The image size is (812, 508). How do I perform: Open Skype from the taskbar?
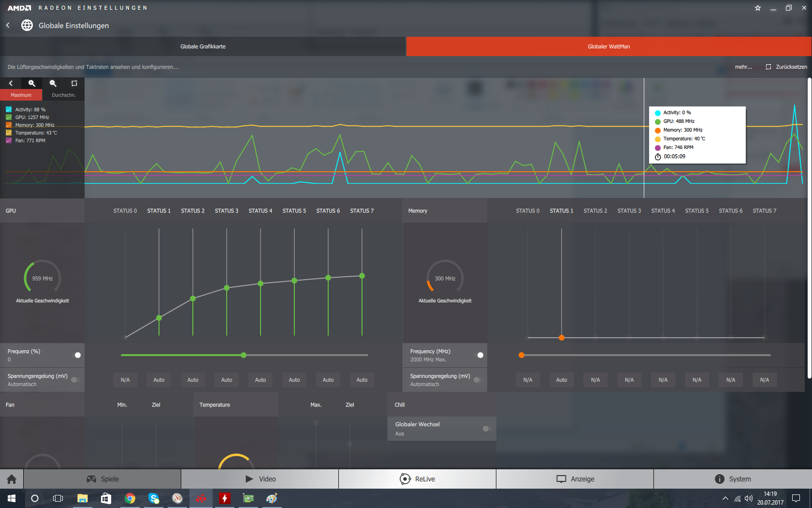point(153,498)
